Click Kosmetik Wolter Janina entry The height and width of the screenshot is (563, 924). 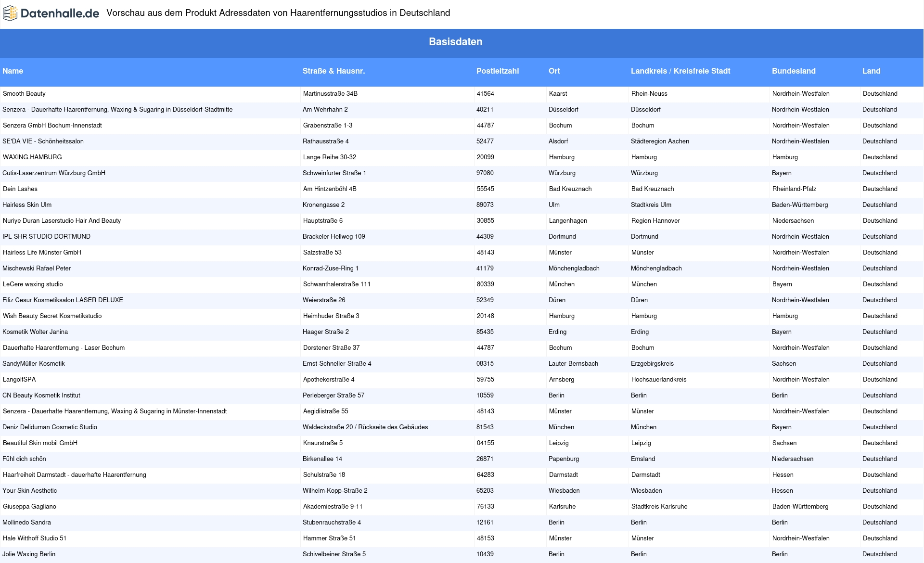(35, 332)
